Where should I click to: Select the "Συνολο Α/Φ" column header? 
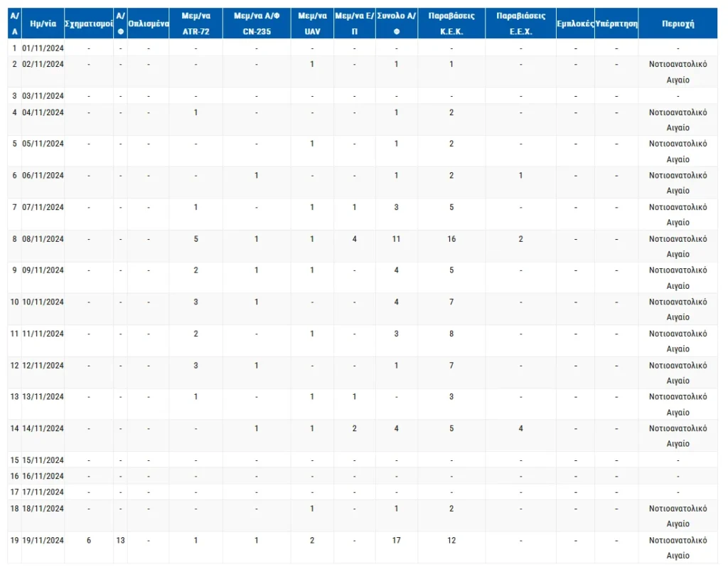397,23
